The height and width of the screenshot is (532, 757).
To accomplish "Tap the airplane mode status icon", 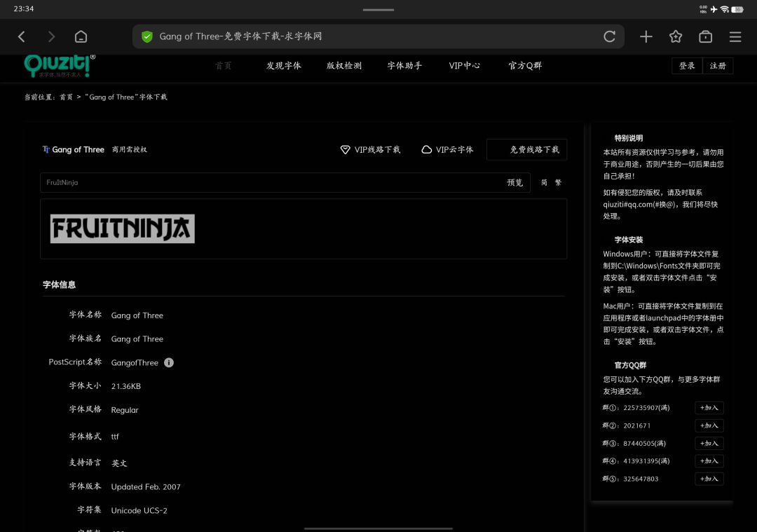I will [x=714, y=9].
